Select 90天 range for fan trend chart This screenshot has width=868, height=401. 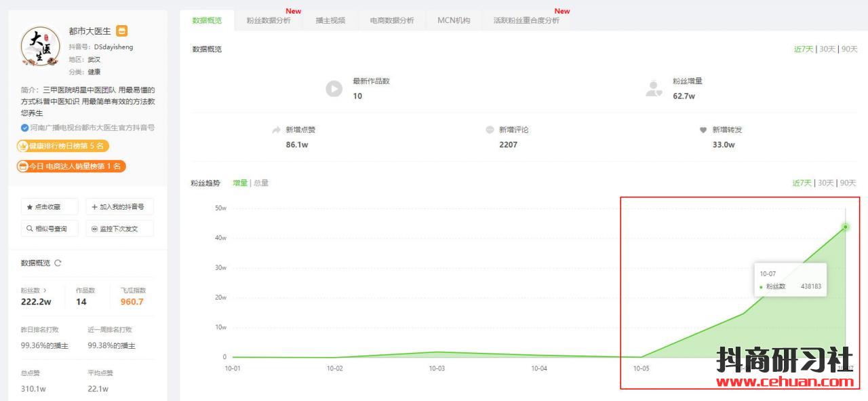[848, 183]
